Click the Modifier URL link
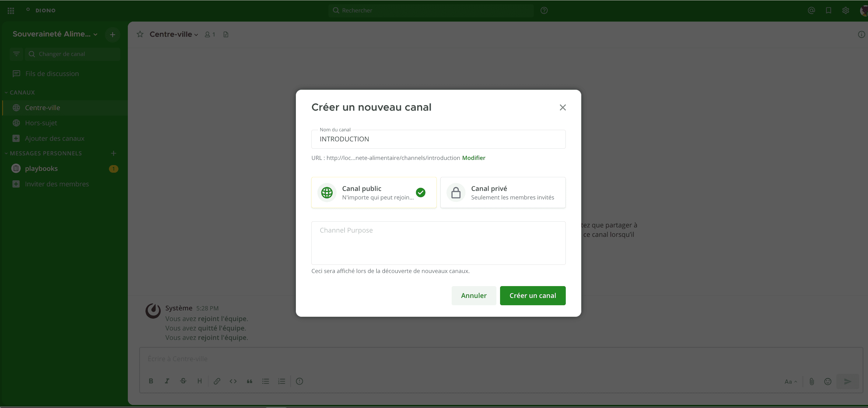 (x=474, y=158)
